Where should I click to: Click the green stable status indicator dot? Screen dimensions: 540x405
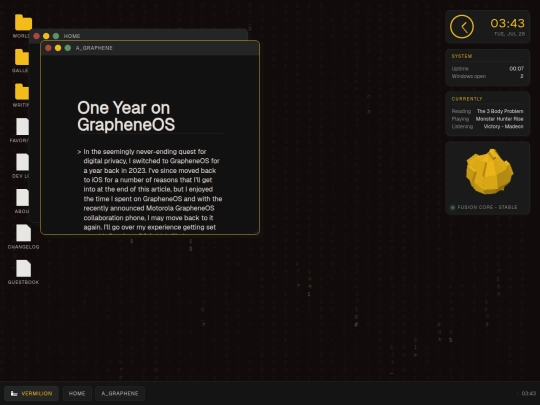(453, 207)
